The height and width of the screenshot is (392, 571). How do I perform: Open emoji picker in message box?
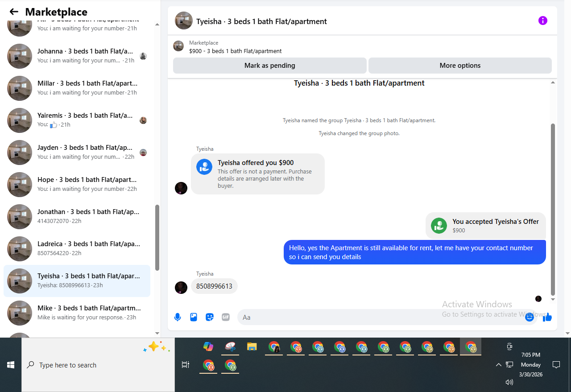tap(530, 317)
